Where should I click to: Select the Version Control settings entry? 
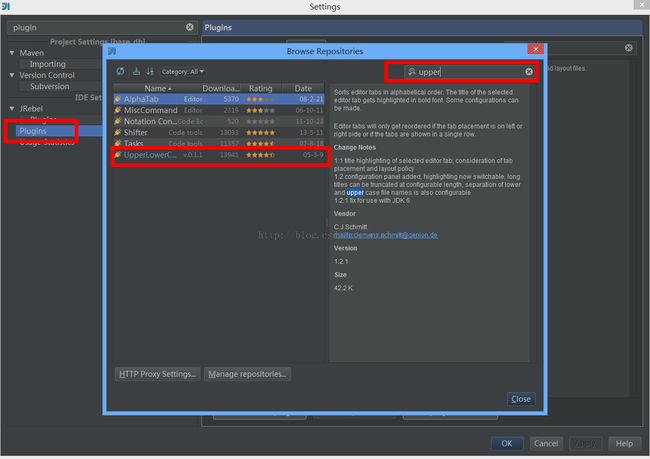(x=47, y=75)
